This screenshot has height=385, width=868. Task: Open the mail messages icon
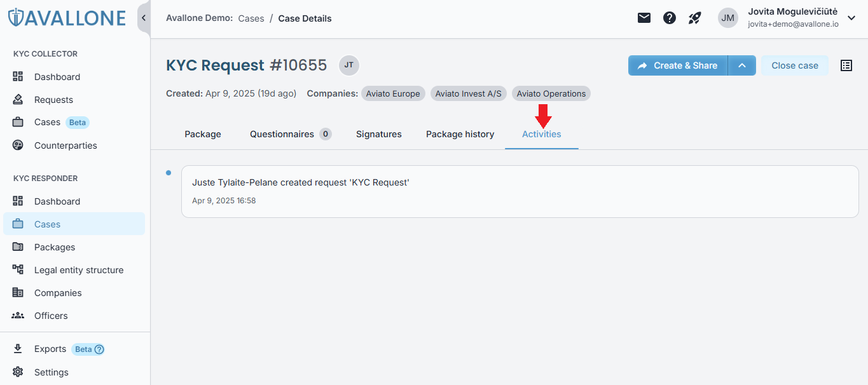click(x=644, y=18)
